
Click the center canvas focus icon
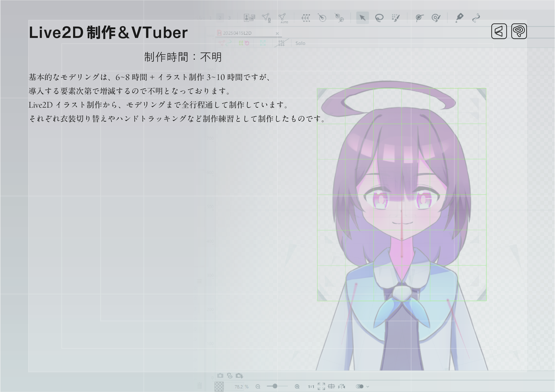click(331, 386)
